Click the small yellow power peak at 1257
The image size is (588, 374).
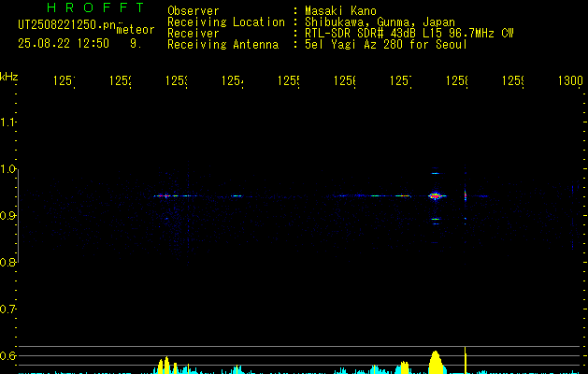point(404,367)
